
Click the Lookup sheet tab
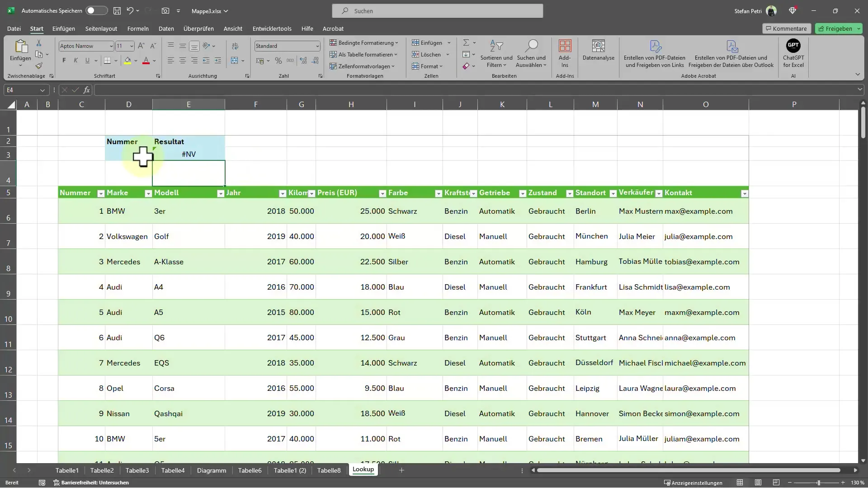click(363, 469)
